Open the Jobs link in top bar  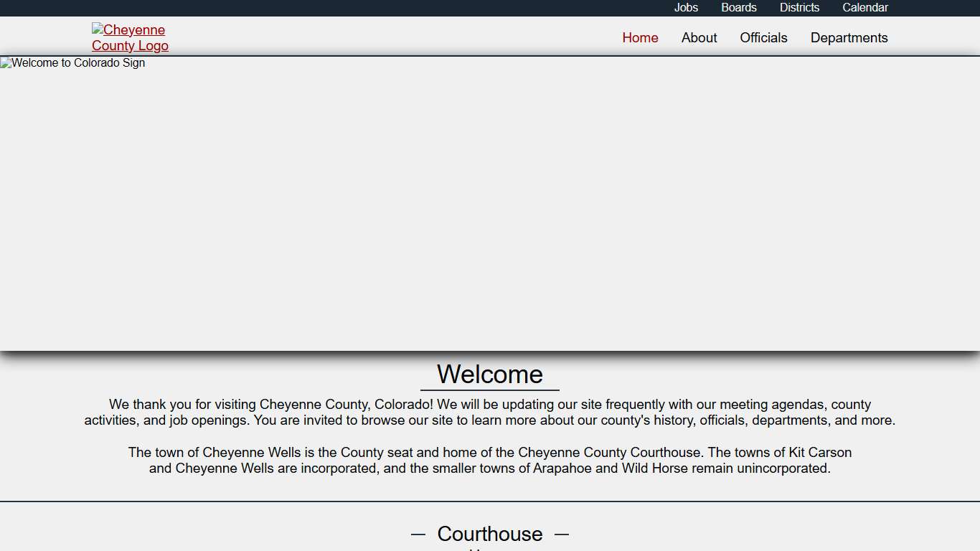[686, 8]
